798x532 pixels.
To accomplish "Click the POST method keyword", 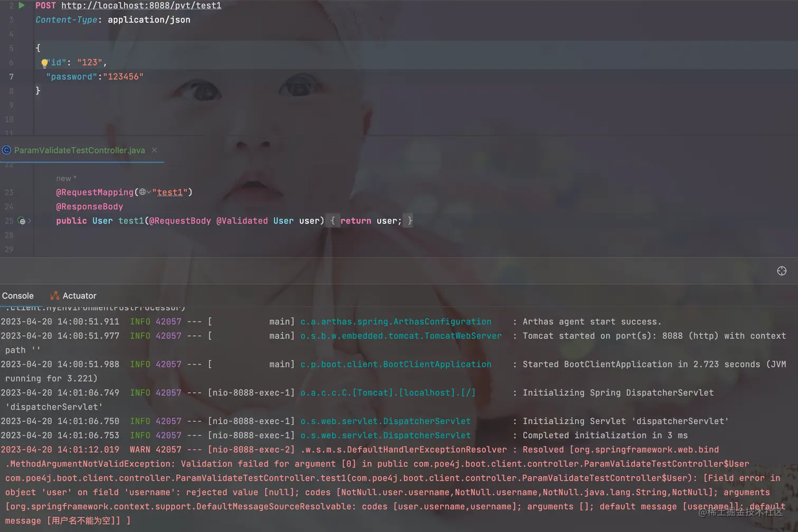I will (45, 5).
